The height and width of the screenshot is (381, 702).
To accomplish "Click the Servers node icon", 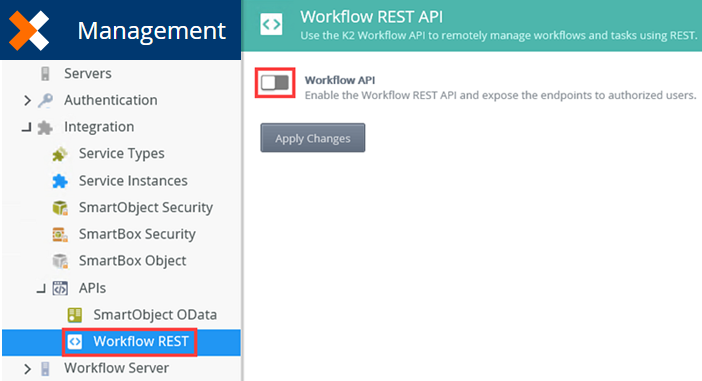I will point(45,73).
